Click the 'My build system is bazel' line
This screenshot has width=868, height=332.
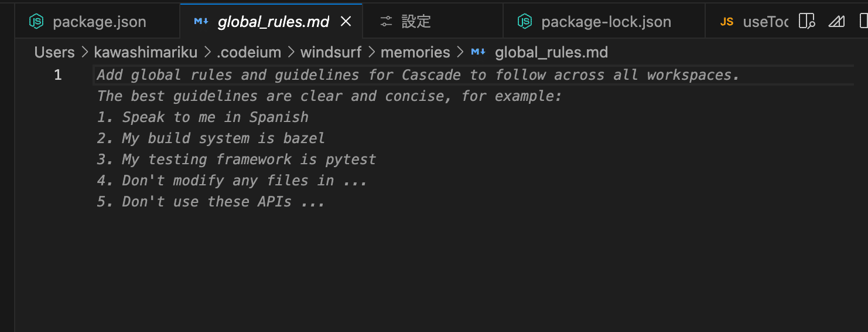pyautogui.click(x=223, y=138)
